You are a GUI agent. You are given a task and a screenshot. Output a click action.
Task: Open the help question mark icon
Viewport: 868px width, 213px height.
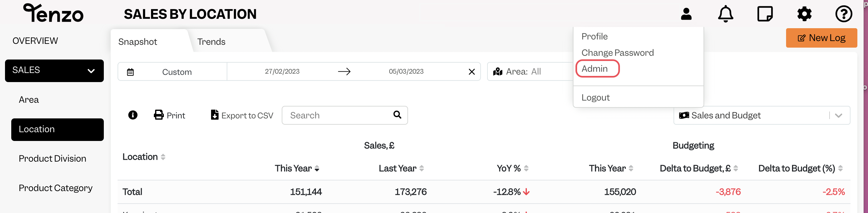844,14
